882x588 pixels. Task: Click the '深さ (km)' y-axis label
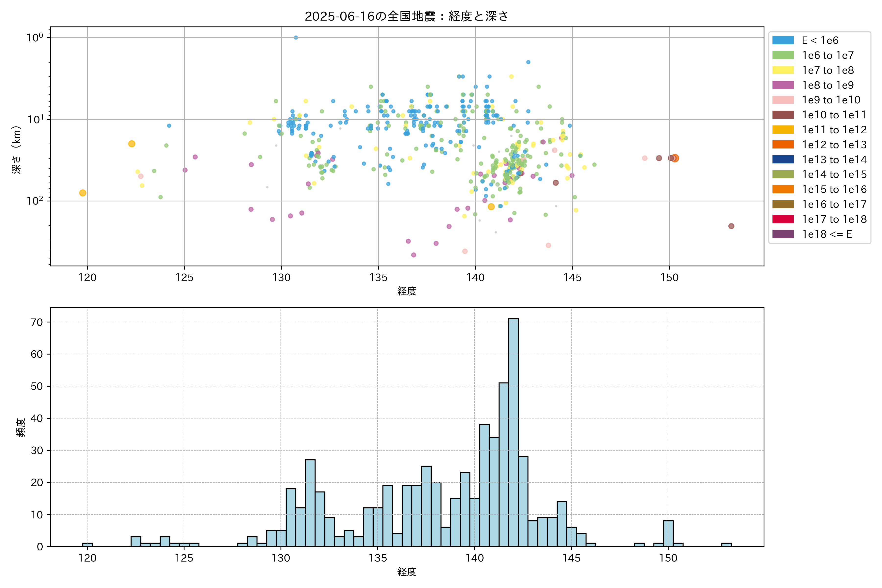(x=16, y=150)
